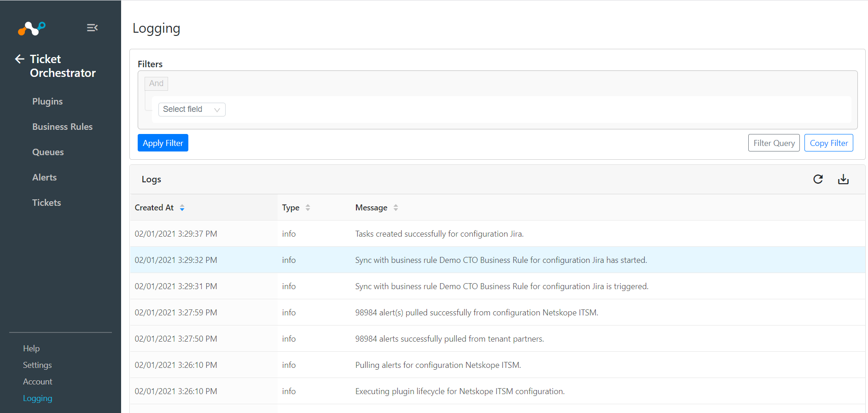Open Tickets in the sidebar

click(47, 203)
